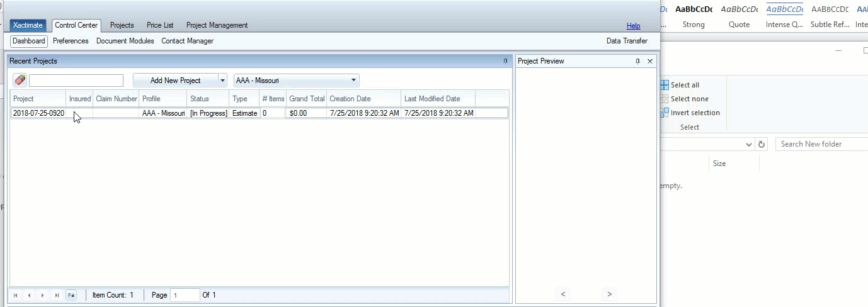
Task: Sort by the Status column header
Action: click(208, 99)
